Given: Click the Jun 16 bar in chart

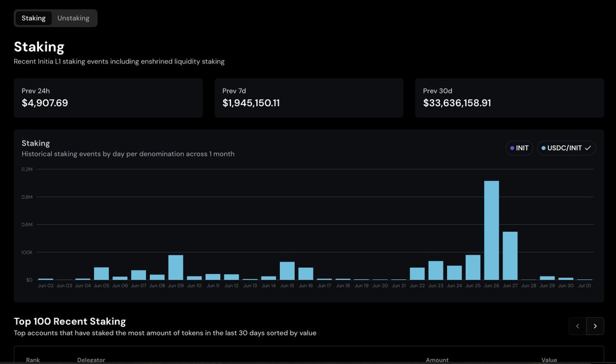Looking at the screenshot, I should (x=305, y=274).
